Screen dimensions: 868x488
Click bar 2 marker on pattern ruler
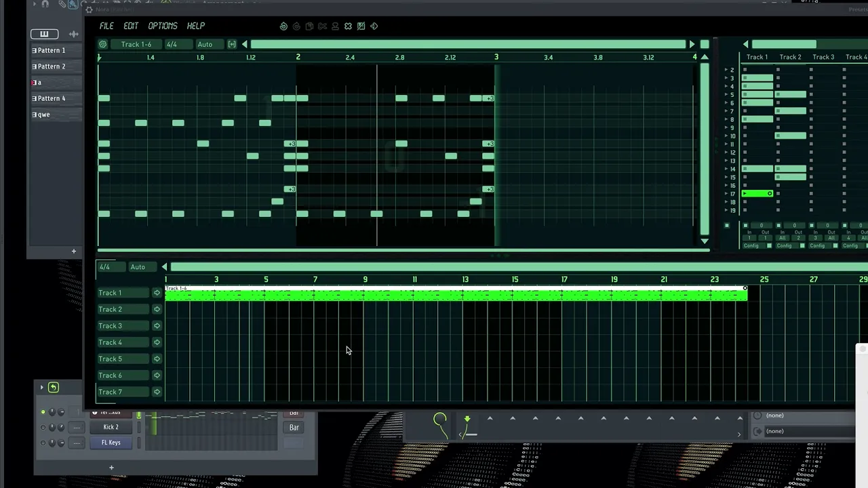coord(298,57)
